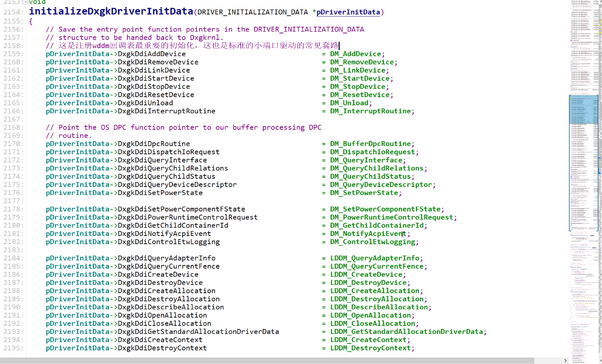Click DxgkDdiAddDevice member name

tap(152, 54)
